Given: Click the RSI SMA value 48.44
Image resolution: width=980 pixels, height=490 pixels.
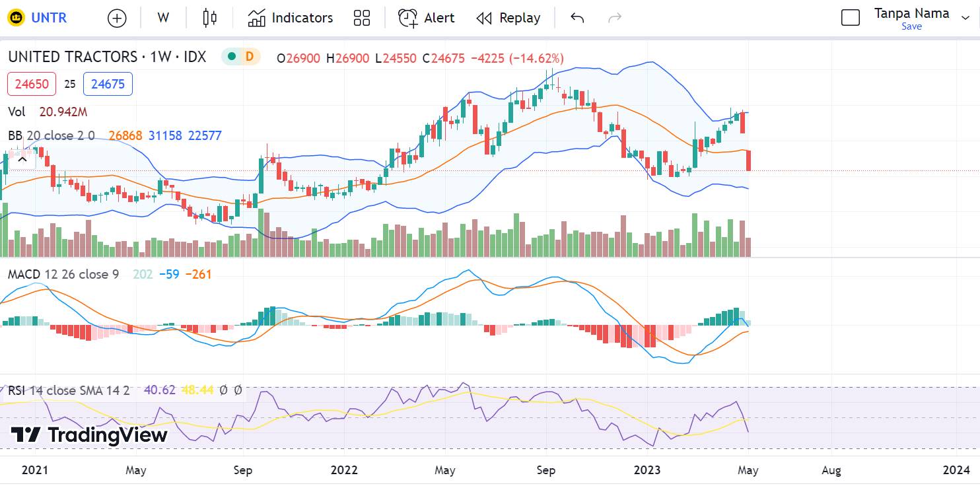Looking at the screenshot, I should point(197,390).
